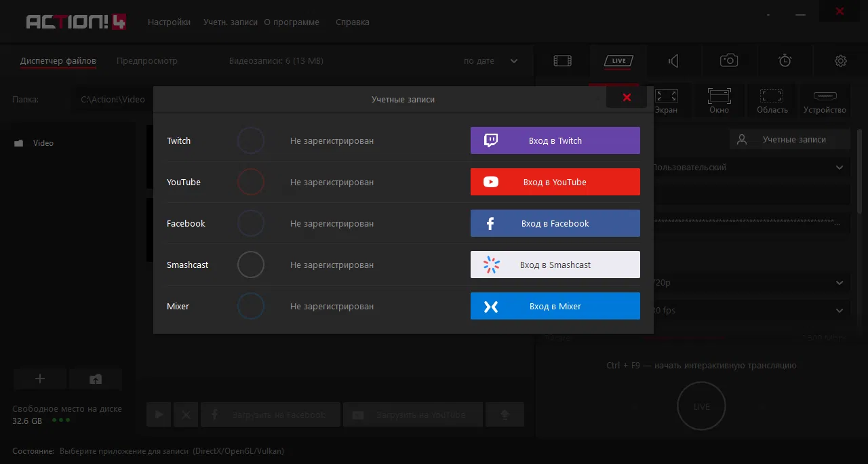Click the C:\Action!\Video folder path field

(x=112, y=99)
